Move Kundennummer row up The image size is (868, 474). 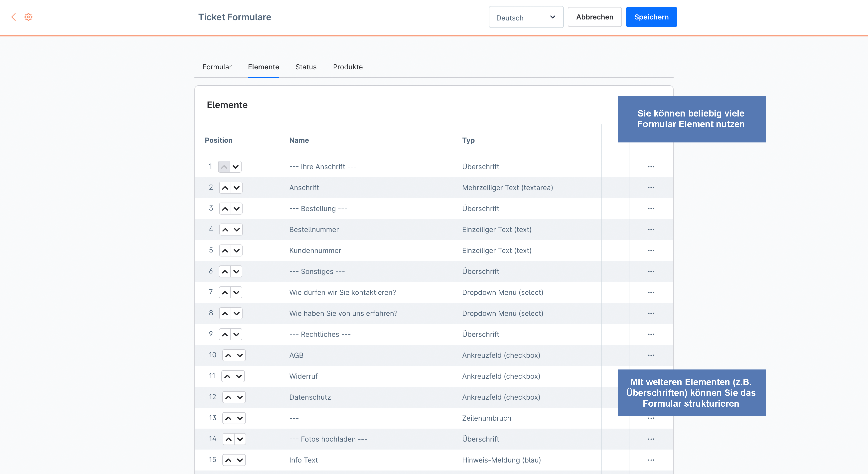(x=225, y=250)
